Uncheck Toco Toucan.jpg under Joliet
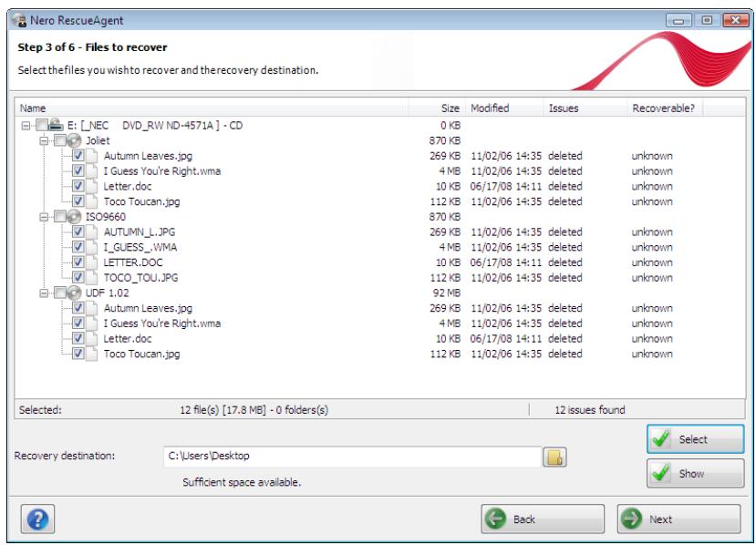756x545 pixels. (78, 201)
